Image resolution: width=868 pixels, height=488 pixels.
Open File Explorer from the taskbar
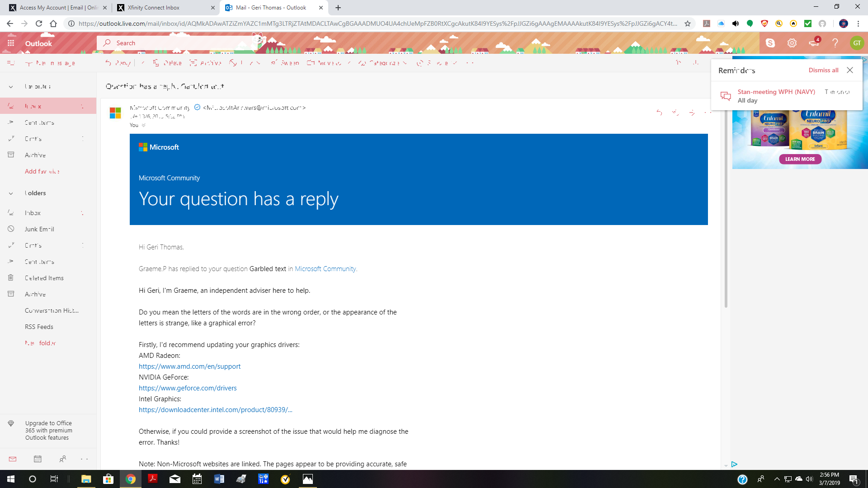pyautogui.click(x=86, y=479)
